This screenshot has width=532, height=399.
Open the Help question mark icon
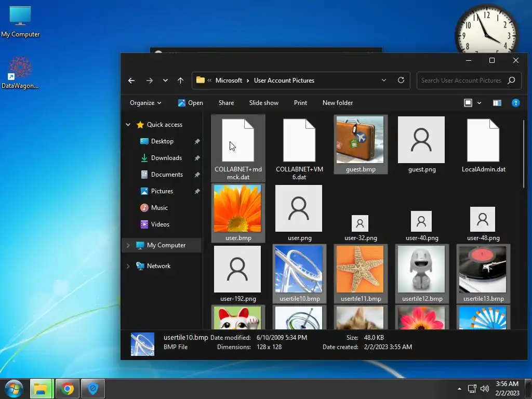point(516,103)
